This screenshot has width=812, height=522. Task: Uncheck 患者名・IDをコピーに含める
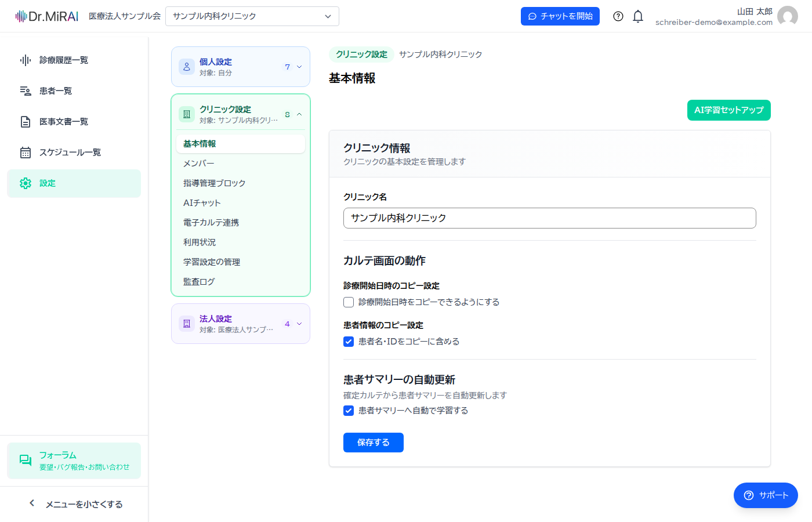[349, 342]
